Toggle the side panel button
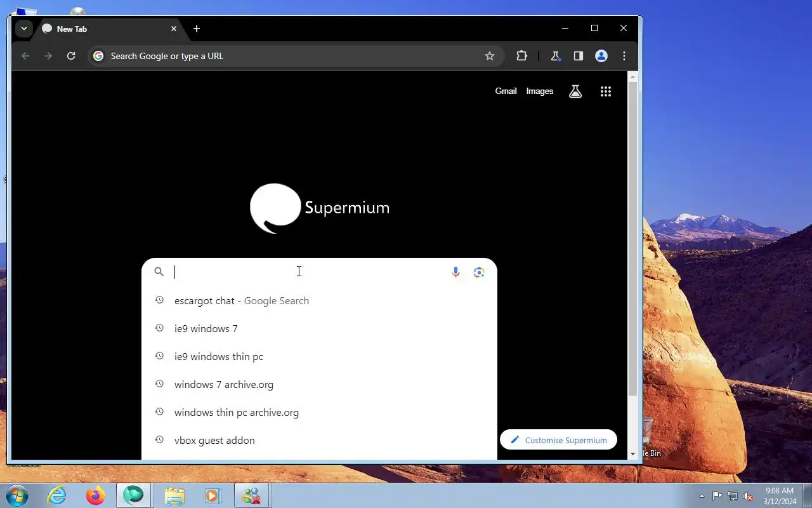This screenshot has width=812, height=508. coord(578,56)
